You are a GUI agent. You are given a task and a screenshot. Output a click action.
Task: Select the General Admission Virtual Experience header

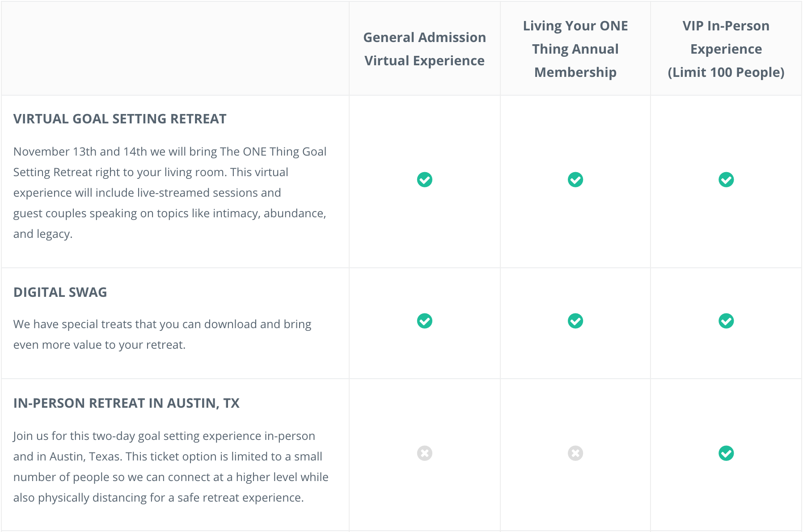point(424,49)
